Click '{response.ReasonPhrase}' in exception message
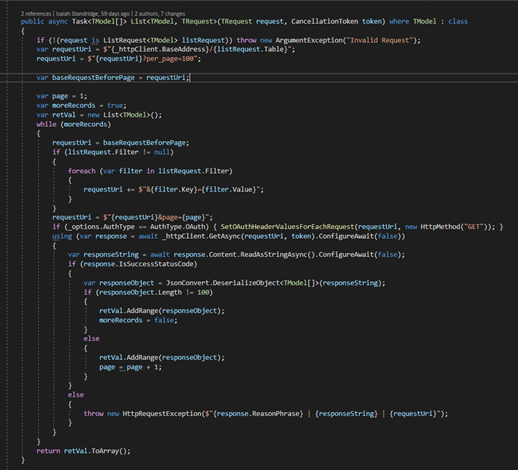518x470 pixels. tap(258, 414)
